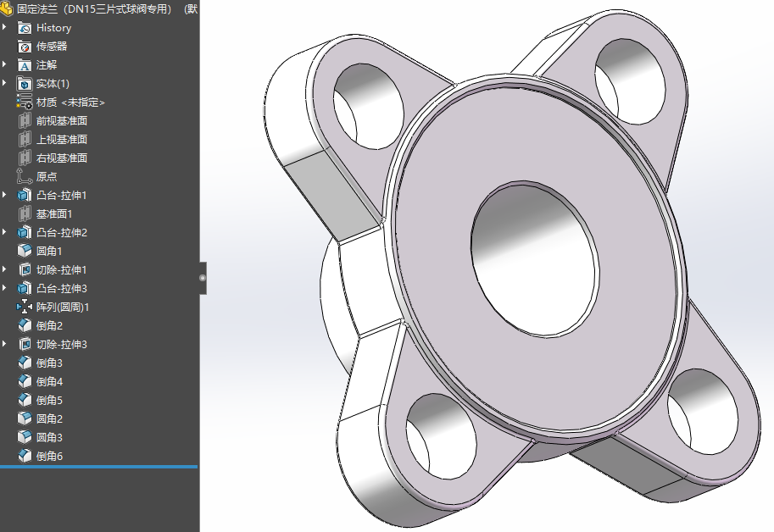Click the 切除-拉伸1 cut-extrude icon

25,269
